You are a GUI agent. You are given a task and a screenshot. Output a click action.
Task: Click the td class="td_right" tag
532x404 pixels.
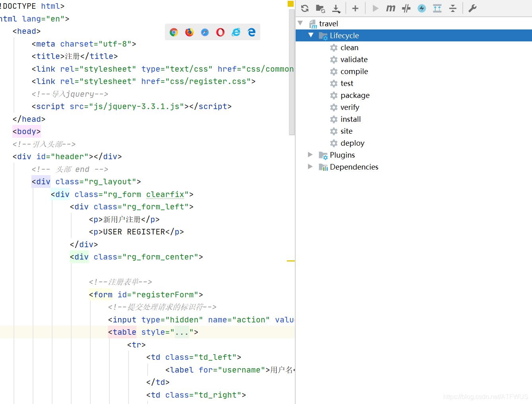[196, 395]
